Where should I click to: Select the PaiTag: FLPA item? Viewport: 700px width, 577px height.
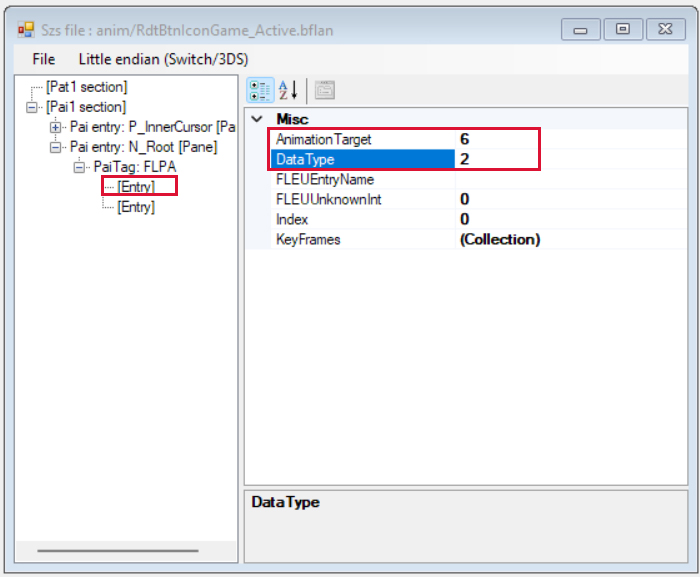[135, 167]
